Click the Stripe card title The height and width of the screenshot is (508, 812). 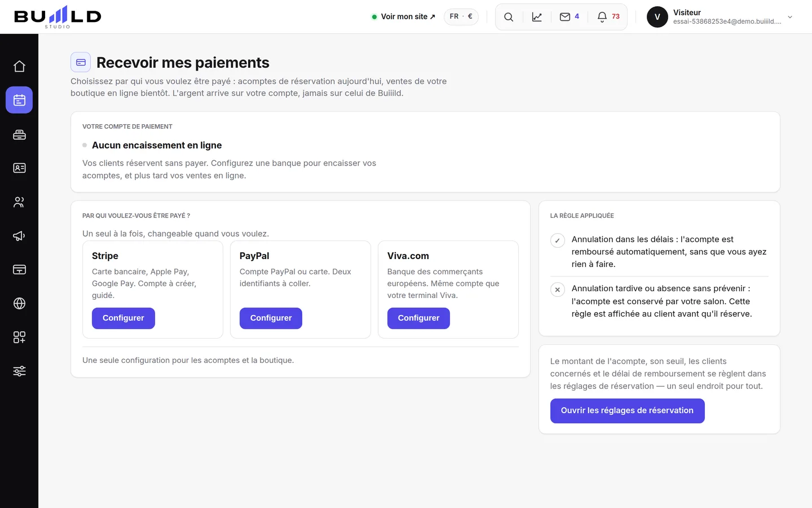[x=105, y=256]
